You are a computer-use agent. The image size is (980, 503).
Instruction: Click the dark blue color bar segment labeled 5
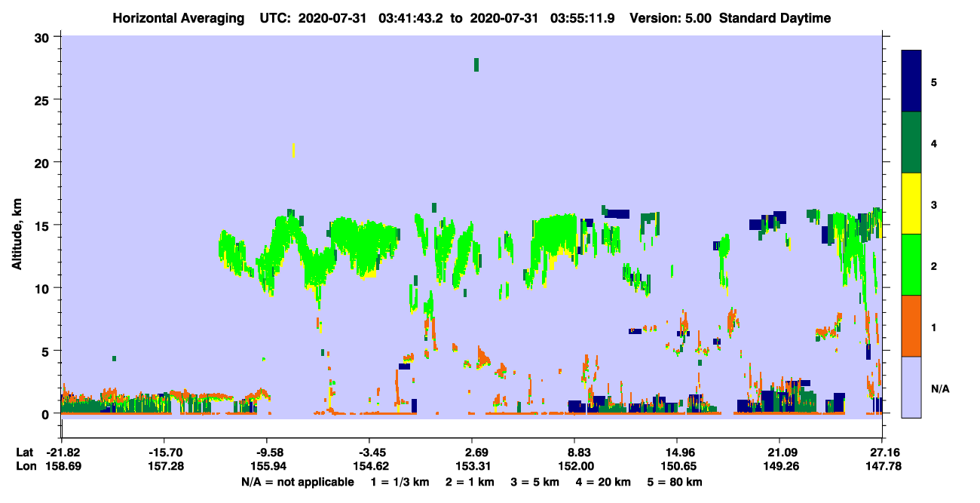click(x=911, y=81)
